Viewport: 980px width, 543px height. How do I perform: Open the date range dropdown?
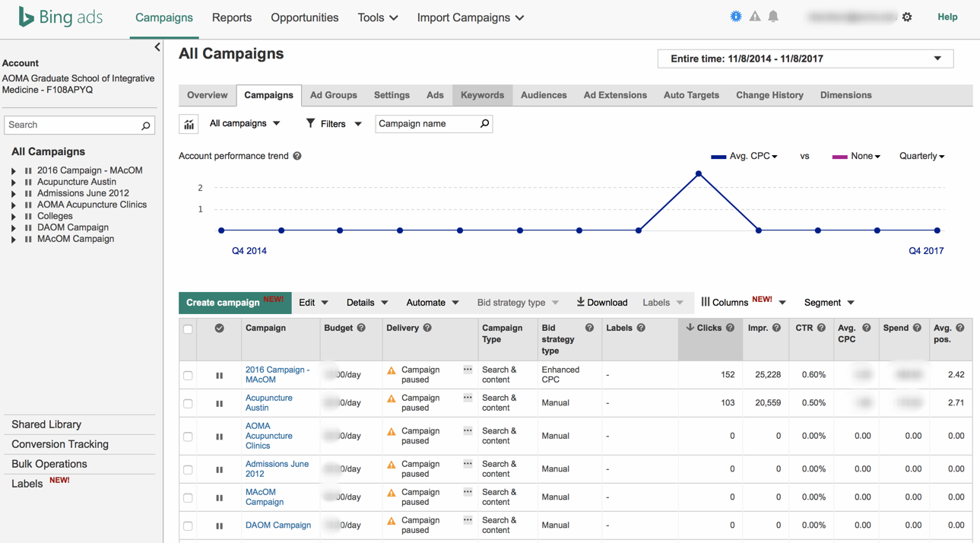click(805, 59)
